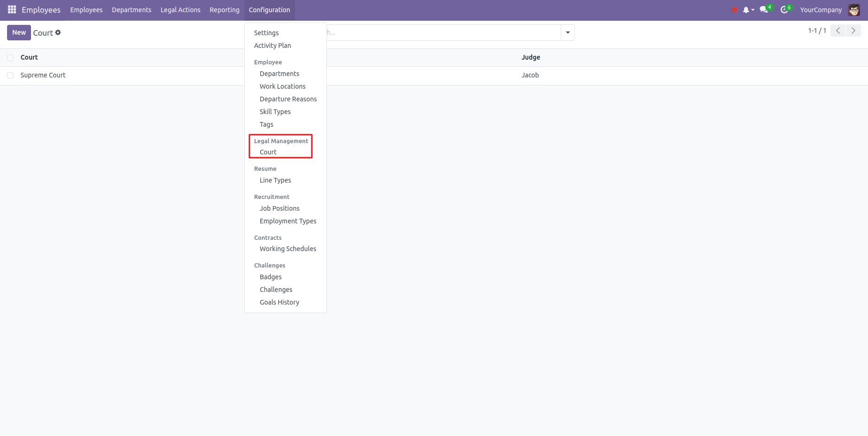Open the notifications bell
The image size is (868, 436).
(746, 10)
